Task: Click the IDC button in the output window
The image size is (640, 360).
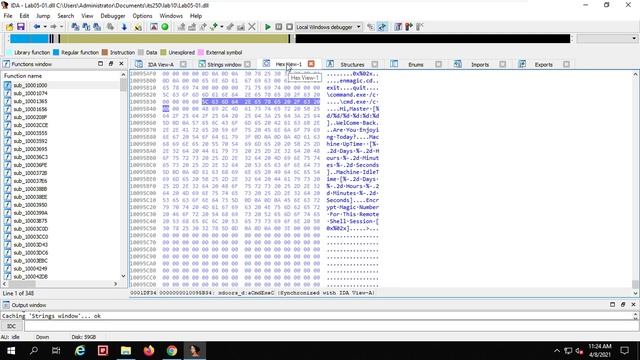Action: point(11,326)
